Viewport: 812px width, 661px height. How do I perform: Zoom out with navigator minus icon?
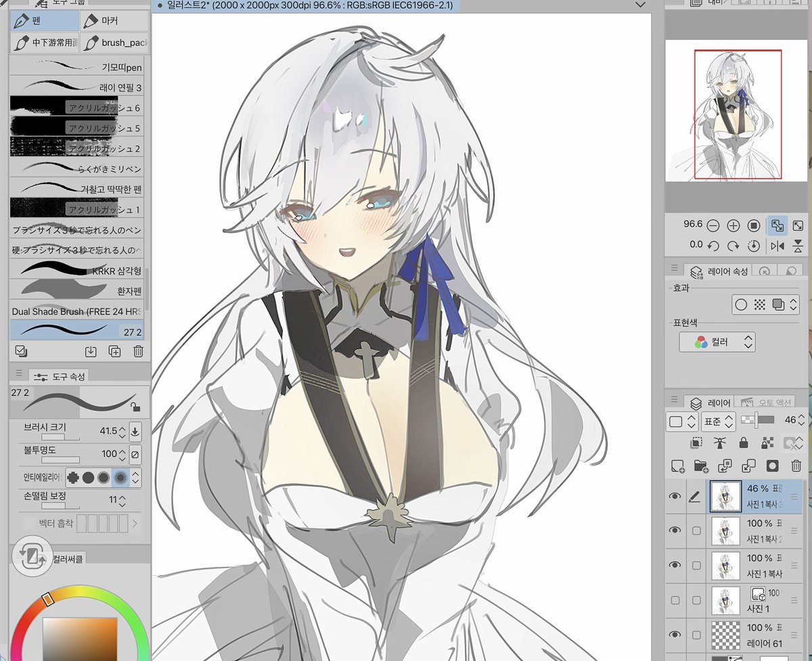point(712,225)
